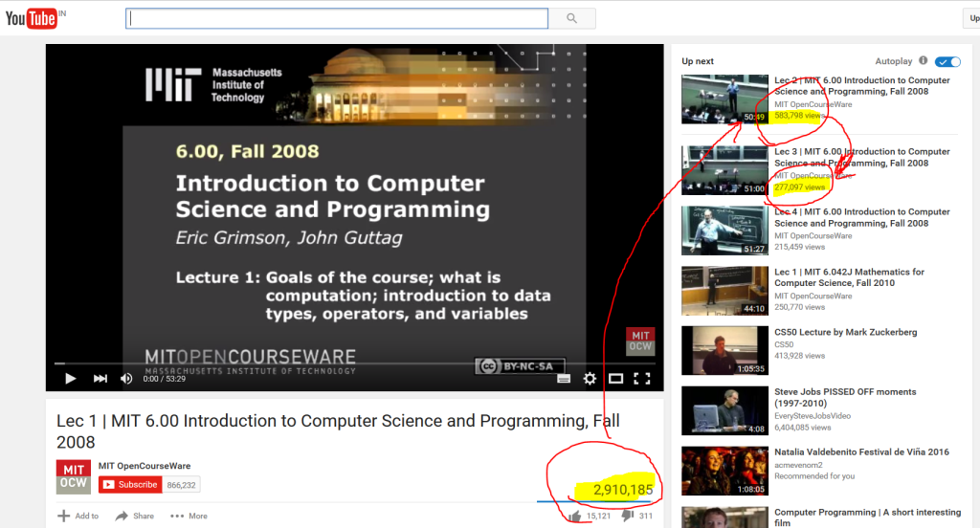
Task: Open the player settings gear
Action: pos(590,378)
